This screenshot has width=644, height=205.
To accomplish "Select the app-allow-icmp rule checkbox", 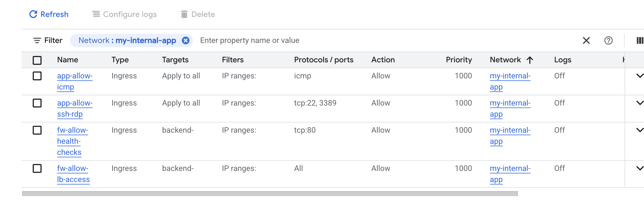I will [37, 76].
